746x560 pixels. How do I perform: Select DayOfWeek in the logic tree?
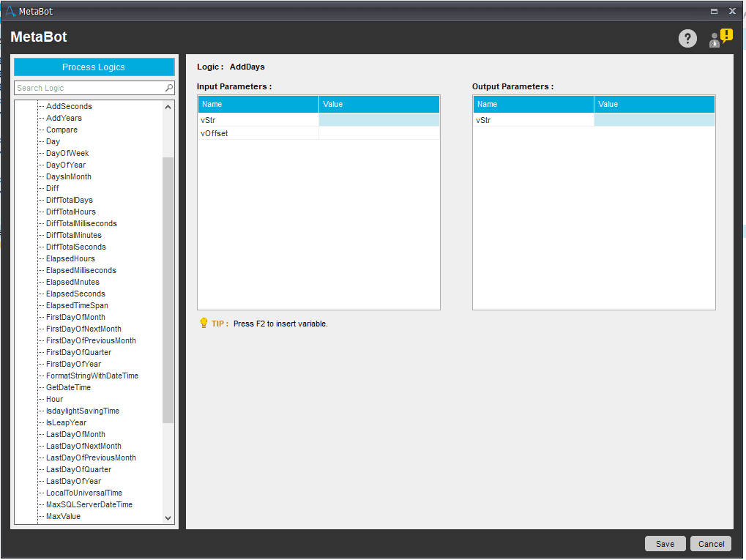pos(67,153)
